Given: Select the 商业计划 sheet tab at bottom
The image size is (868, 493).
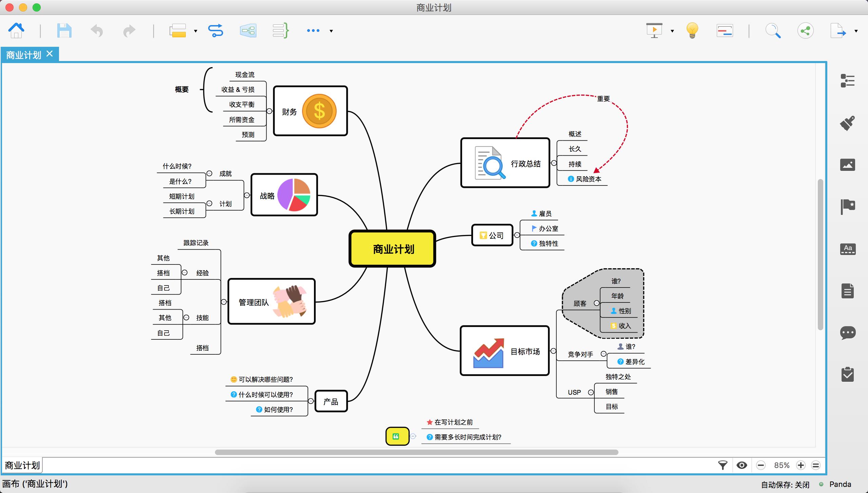Looking at the screenshot, I should [22, 465].
